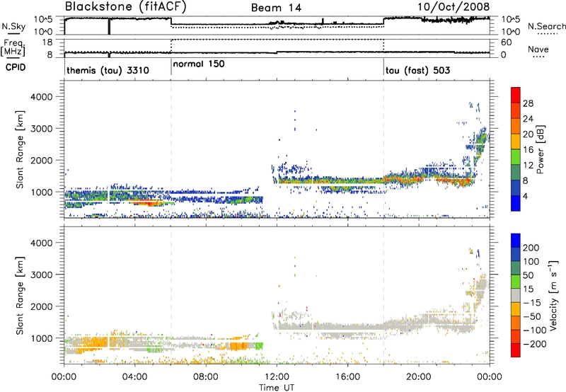Click the 'Time UT' axis label

276,388
